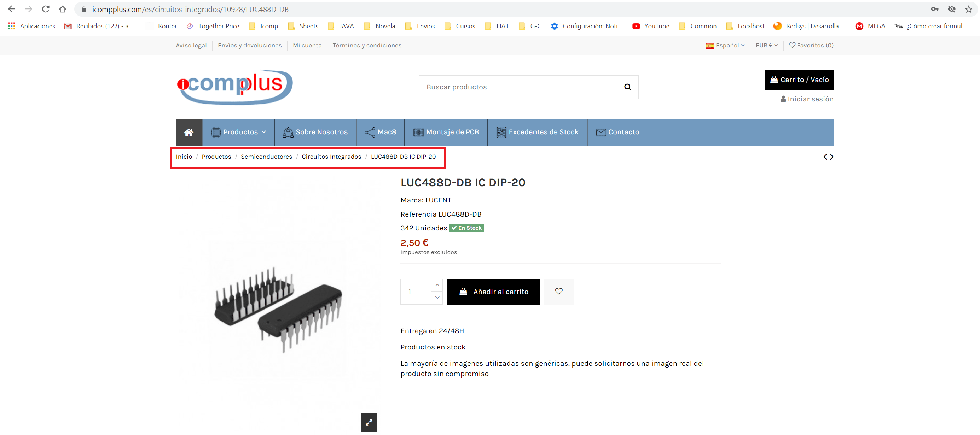Go to the previous product arrow
Screen dimensions: 980x435
click(x=825, y=157)
